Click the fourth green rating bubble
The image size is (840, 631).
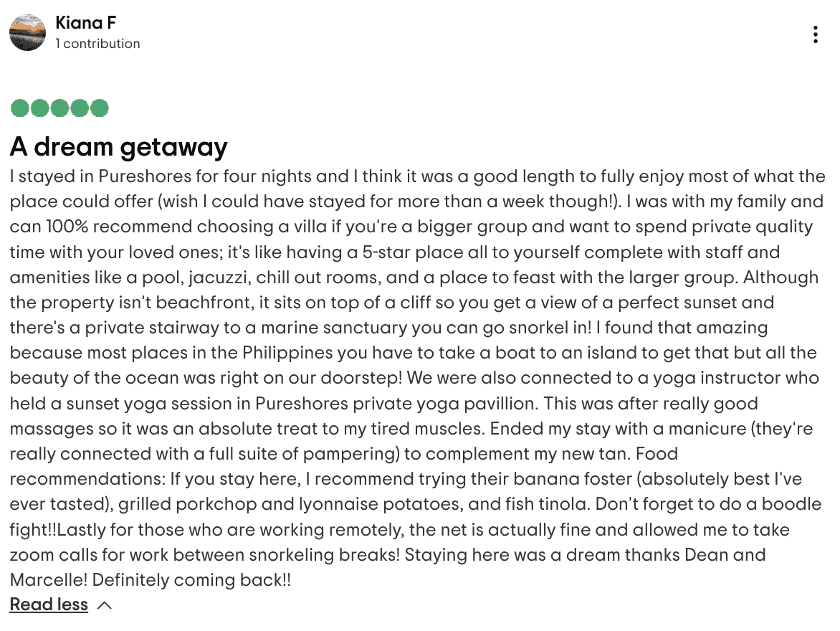point(80,108)
